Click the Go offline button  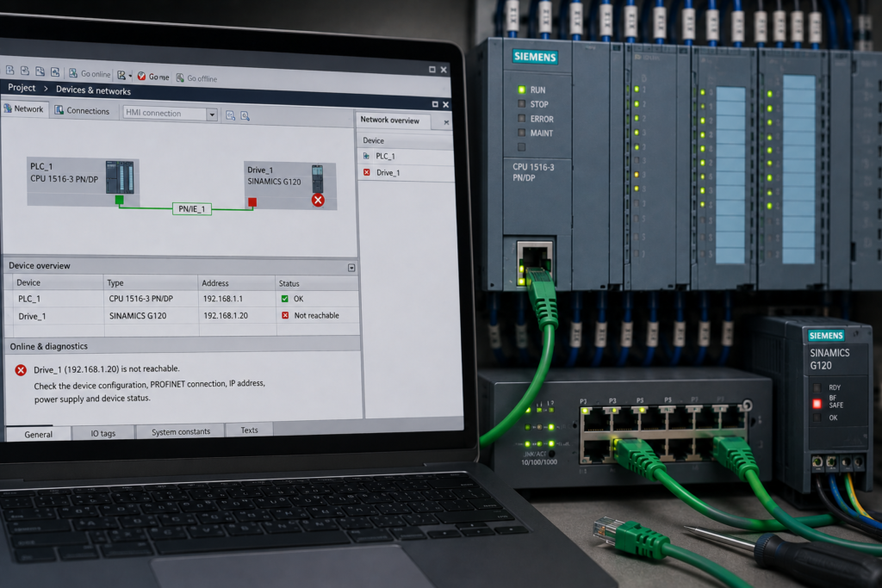tap(196, 78)
